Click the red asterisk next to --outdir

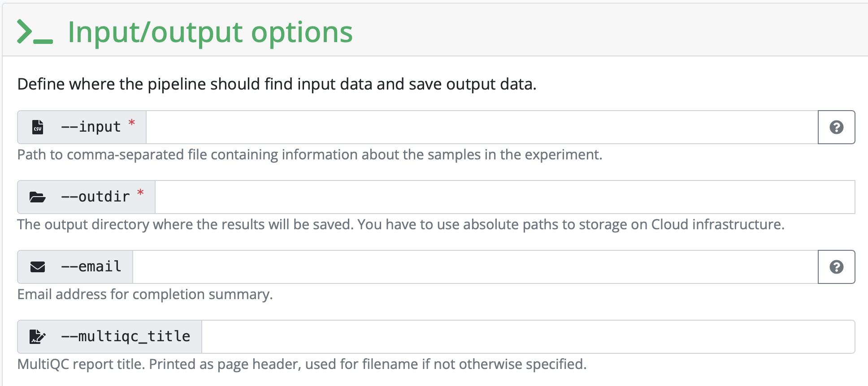tap(140, 193)
